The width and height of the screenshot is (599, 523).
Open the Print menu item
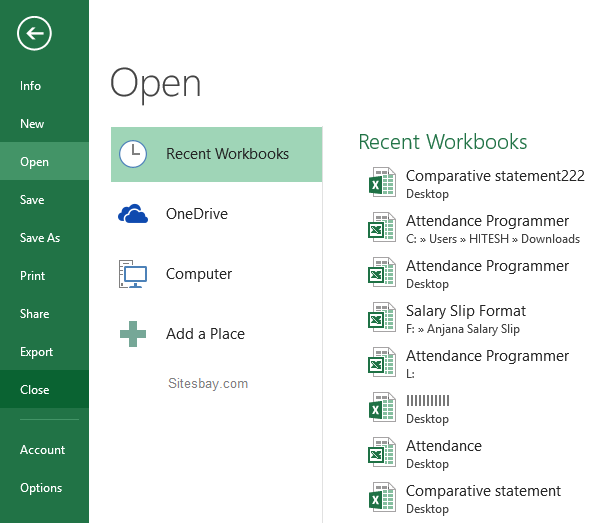44,275
